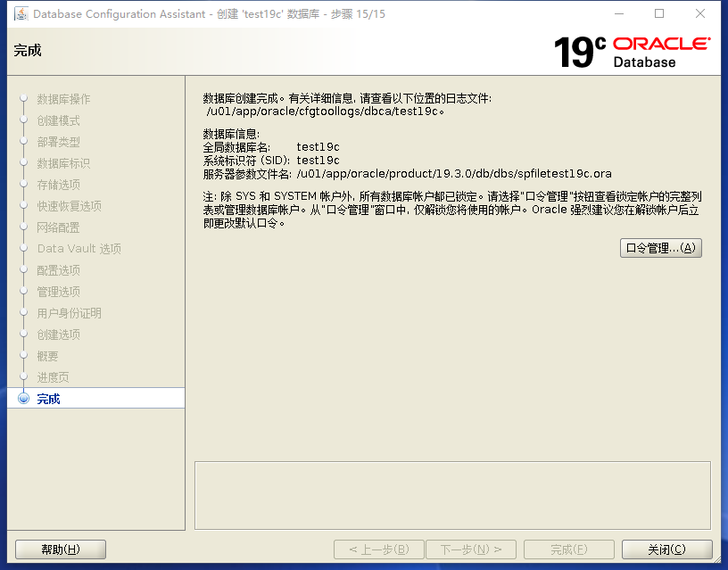Minimize the Database Configuration Assistant window

(x=619, y=14)
